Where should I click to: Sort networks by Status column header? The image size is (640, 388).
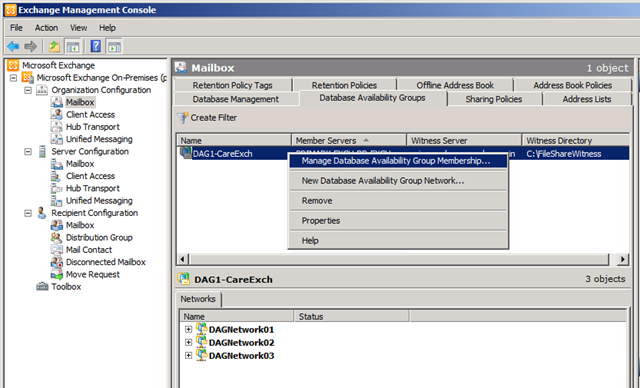351,316
